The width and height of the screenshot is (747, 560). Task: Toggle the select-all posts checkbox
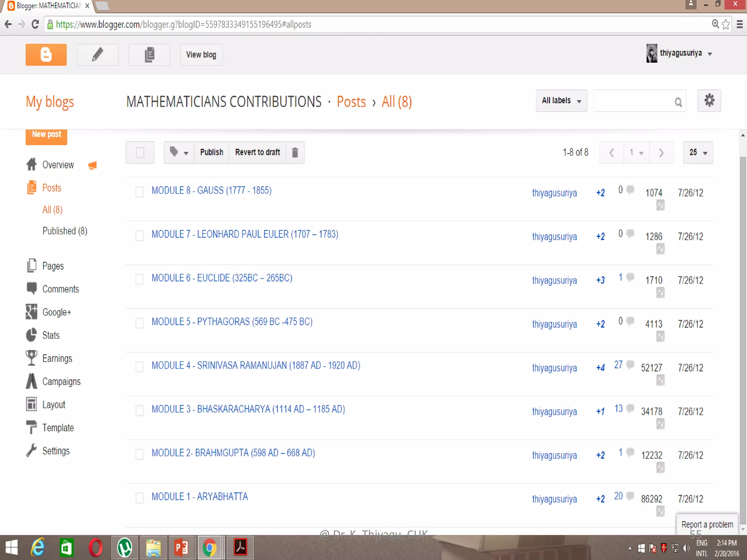click(140, 152)
